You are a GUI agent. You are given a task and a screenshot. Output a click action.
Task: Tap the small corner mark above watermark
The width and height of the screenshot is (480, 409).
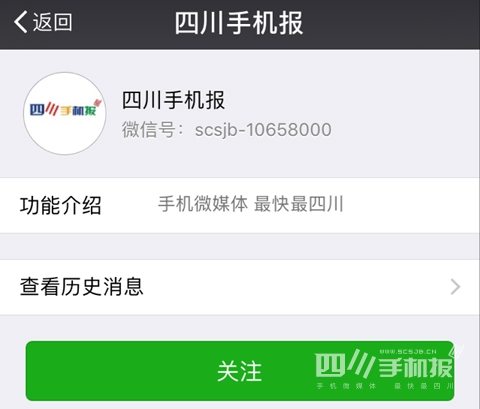pyautogui.click(x=455, y=352)
